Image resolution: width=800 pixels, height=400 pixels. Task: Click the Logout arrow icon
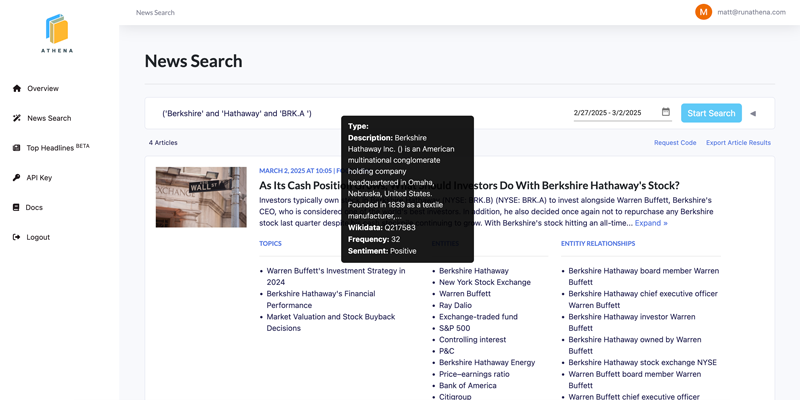17,237
